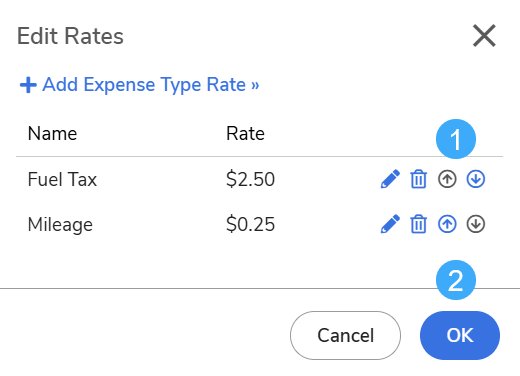Confirm changes with the OK button
This screenshot has height=376, width=520.
pos(460,335)
